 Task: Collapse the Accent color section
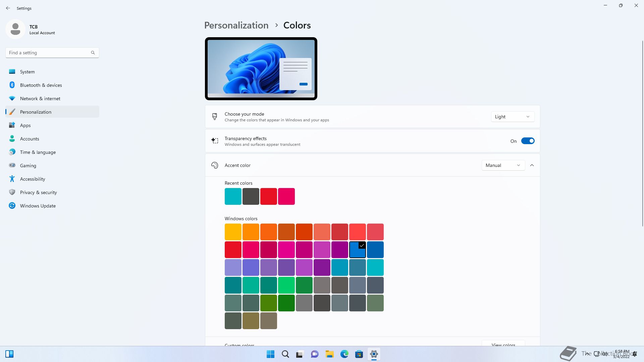coord(532,165)
